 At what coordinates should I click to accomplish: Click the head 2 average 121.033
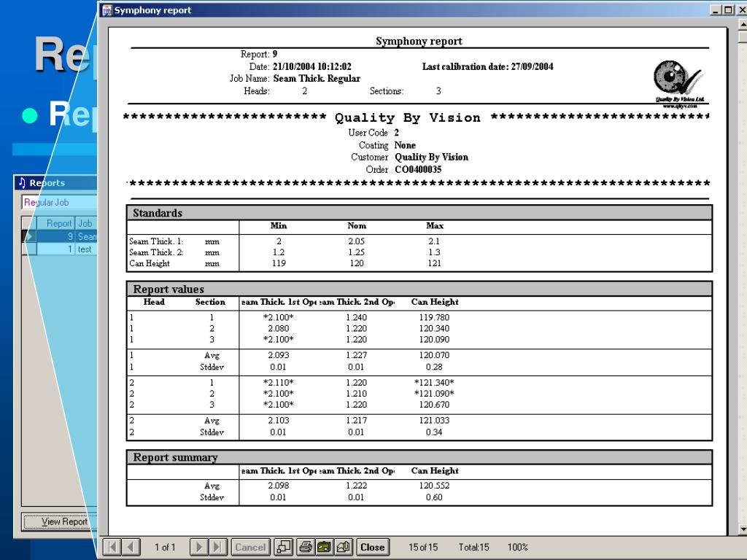(x=434, y=420)
